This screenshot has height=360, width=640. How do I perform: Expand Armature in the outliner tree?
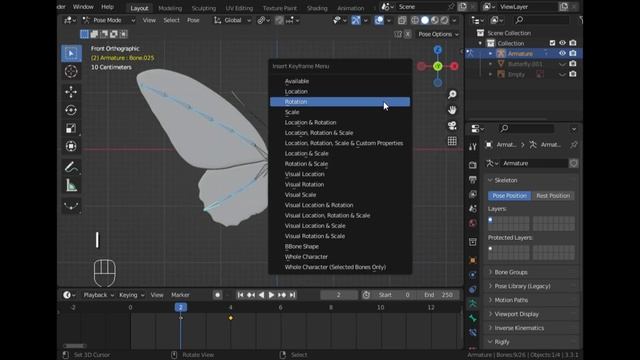tap(491, 53)
